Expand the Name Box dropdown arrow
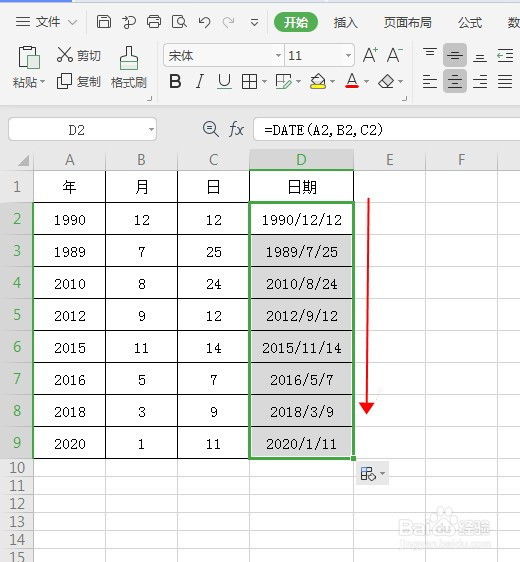The image size is (520, 562). [x=152, y=129]
